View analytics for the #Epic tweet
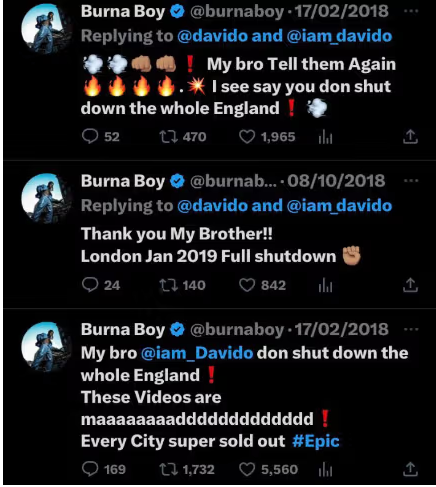 pos(325,469)
